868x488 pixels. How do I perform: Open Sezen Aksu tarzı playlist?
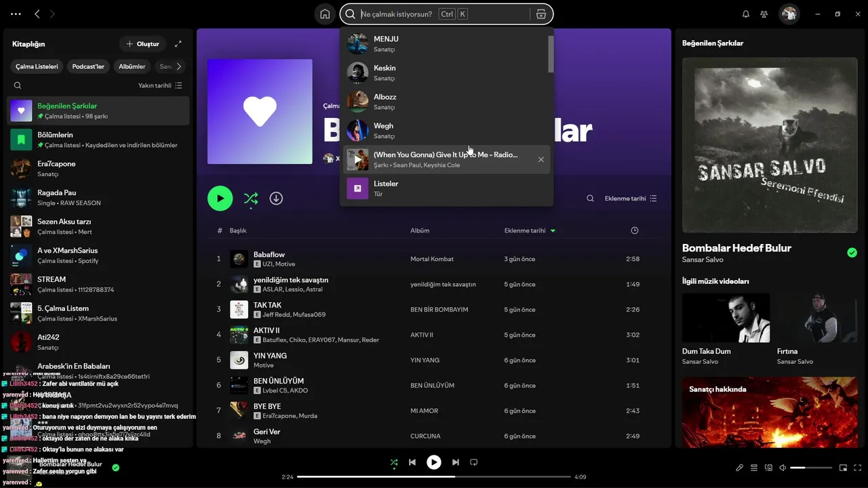98,226
